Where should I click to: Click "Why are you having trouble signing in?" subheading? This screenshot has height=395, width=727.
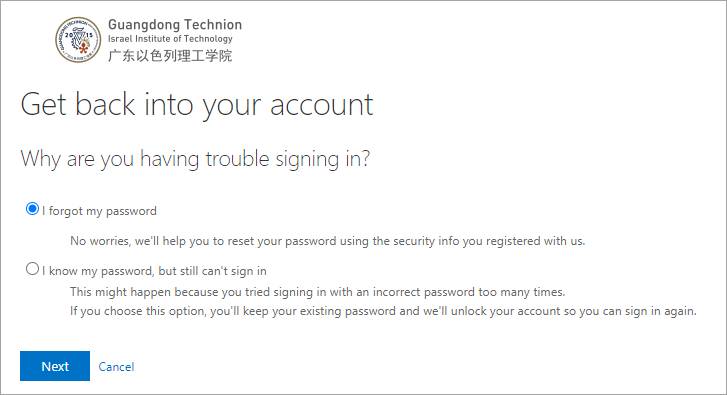tap(195, 159)
